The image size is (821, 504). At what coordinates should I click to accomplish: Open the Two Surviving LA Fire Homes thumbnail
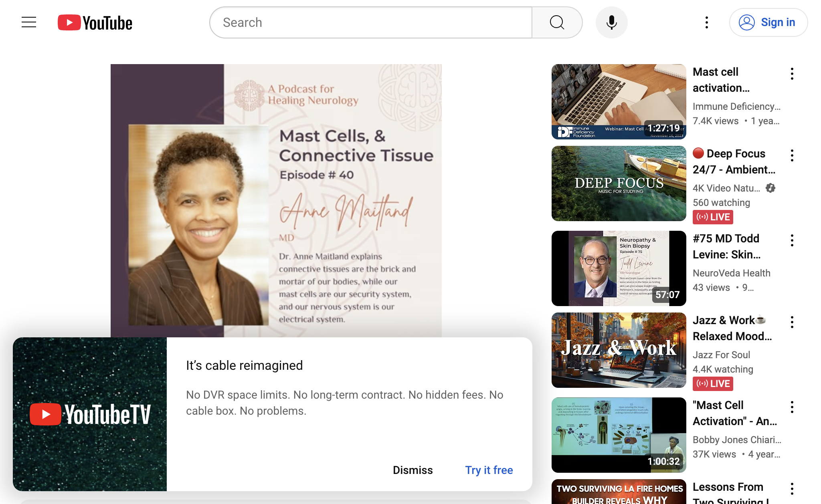pyautogui.click(x=619, y=492)
